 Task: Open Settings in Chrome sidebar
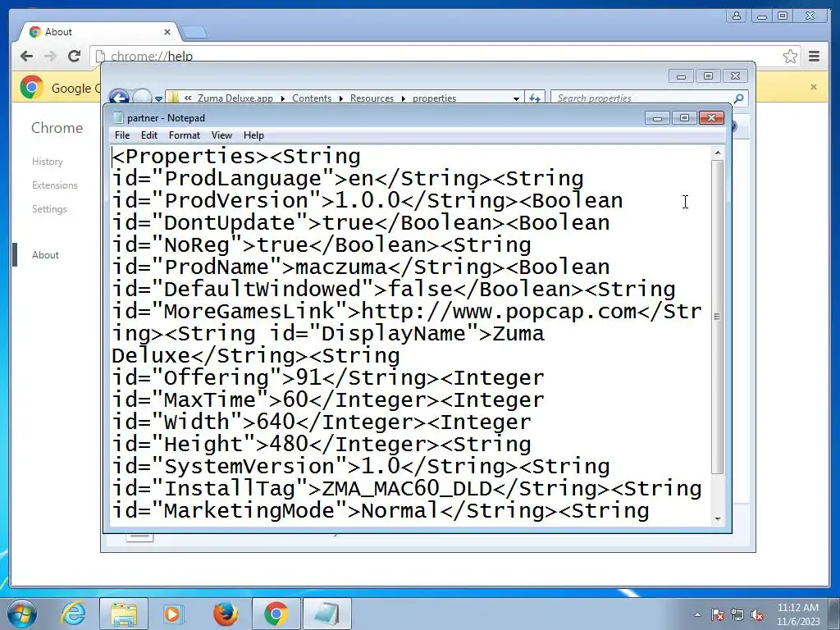coord(49,209)
